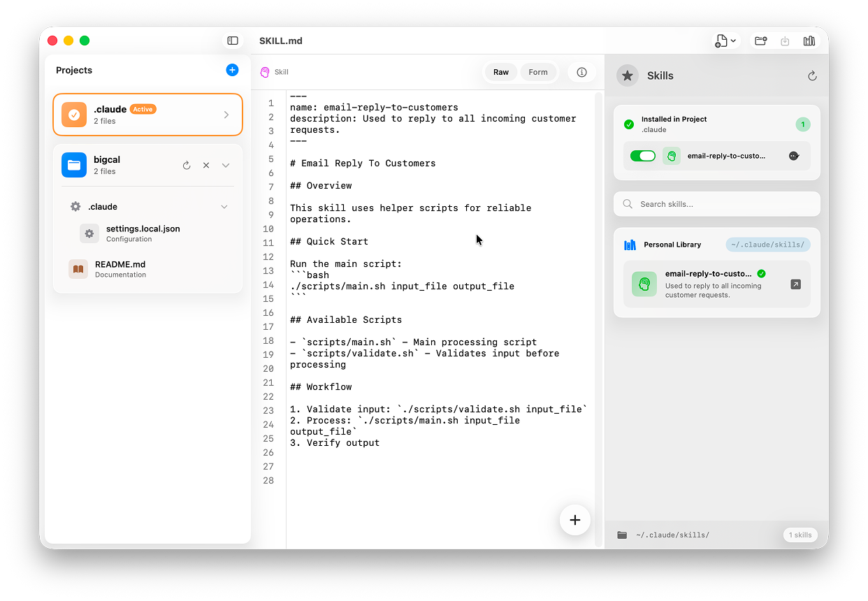Image resolution: width=868 pixels, height=601 pixels.
Task: Switch to Raw view tab
Action: [x=501, y=72]
